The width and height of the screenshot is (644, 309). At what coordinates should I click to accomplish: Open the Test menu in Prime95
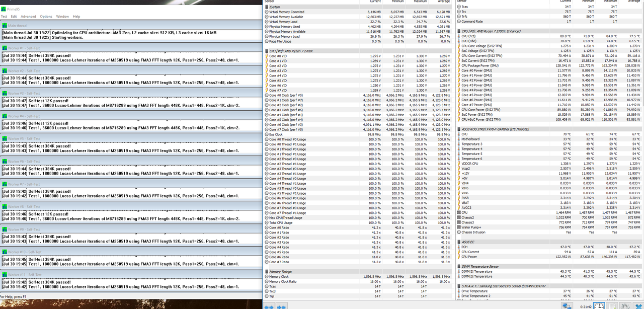(x=4, y=17)
